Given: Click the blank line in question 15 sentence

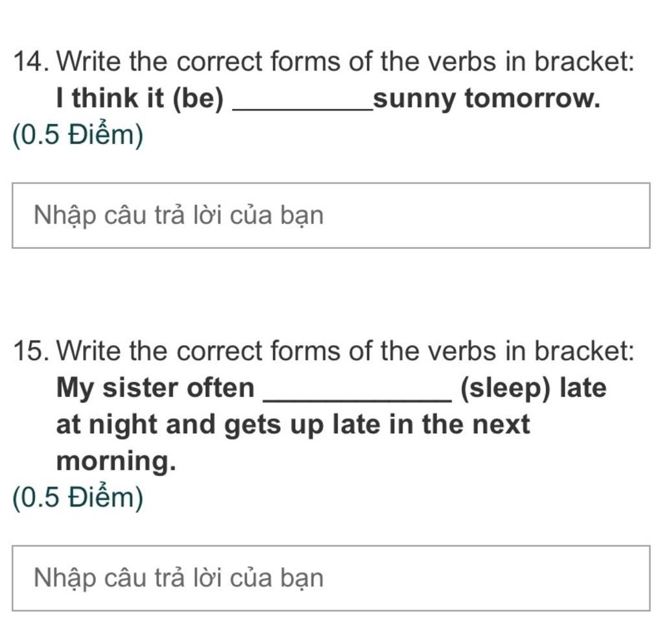Looking at the screenshot, I should (x=357, y=400).
